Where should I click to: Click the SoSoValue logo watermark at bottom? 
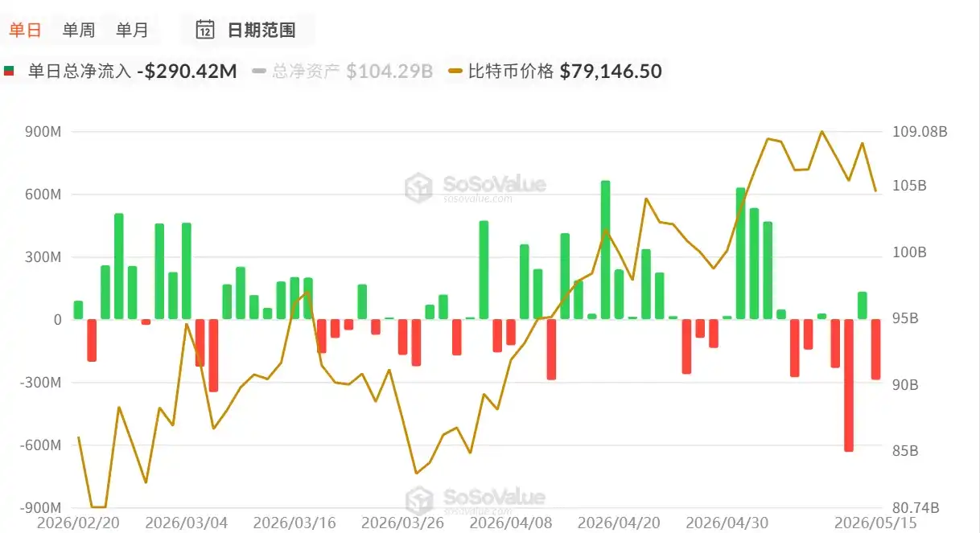click(475, 500)
